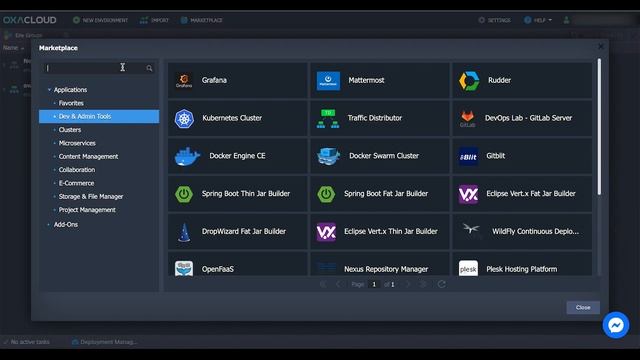
Task: Click the Docker Swarm Cluster icon
Action: click(328, 156)
